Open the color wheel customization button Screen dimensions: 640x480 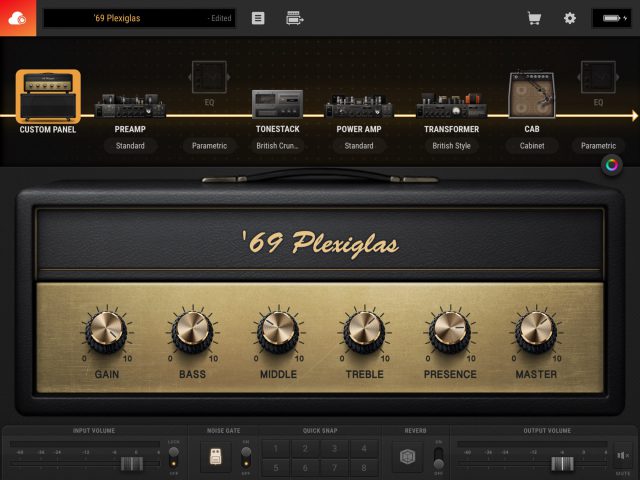[611, 165]
